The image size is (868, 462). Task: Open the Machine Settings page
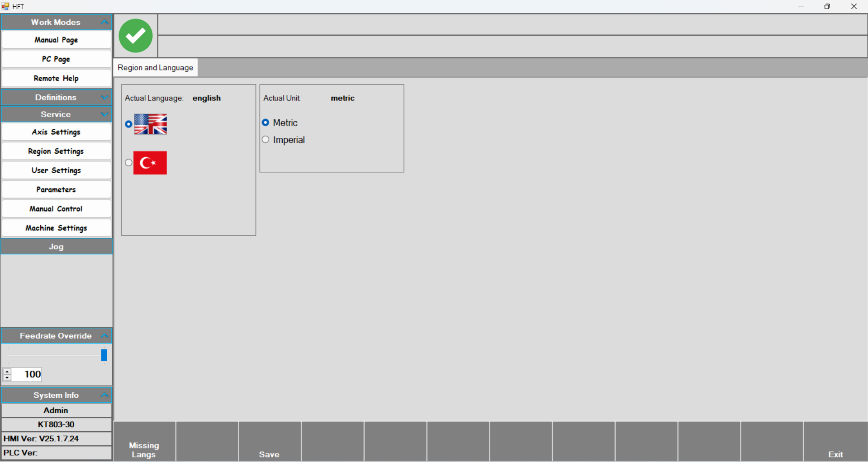56,228
